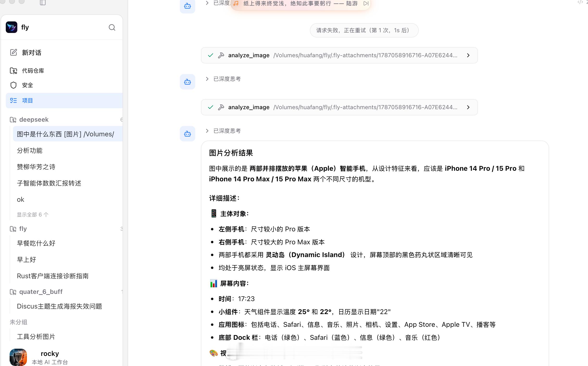
Task: Expand the first analyze_image tool call chevron
Action: [468, 55]
